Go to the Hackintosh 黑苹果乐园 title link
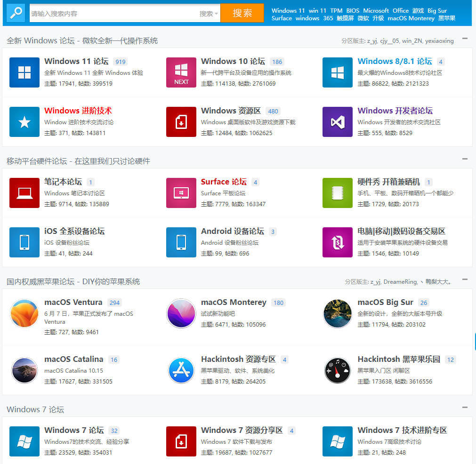The image size is (476, 464). coord(399,360)
